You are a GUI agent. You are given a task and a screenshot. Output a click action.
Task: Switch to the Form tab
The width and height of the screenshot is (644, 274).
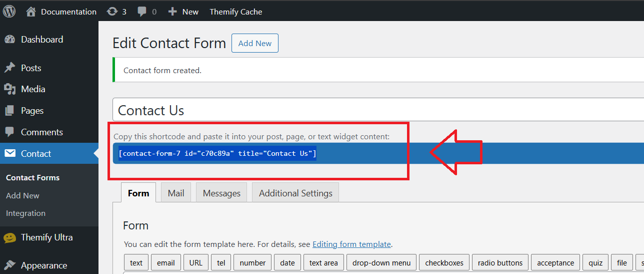click(138, 193)
